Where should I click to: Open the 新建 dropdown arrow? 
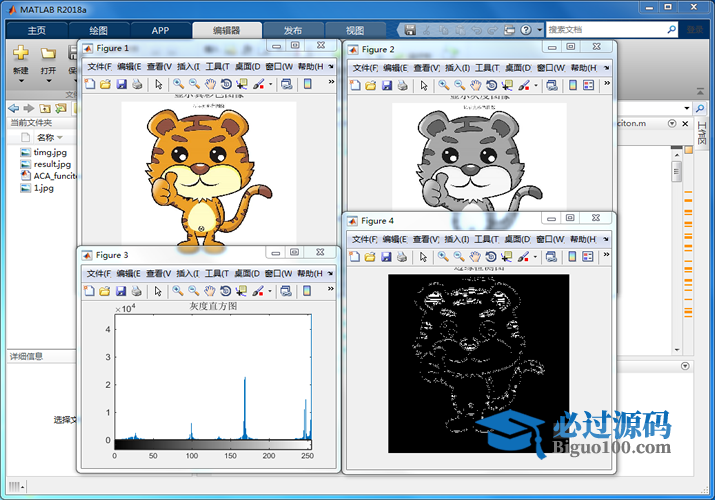(21, 81)
